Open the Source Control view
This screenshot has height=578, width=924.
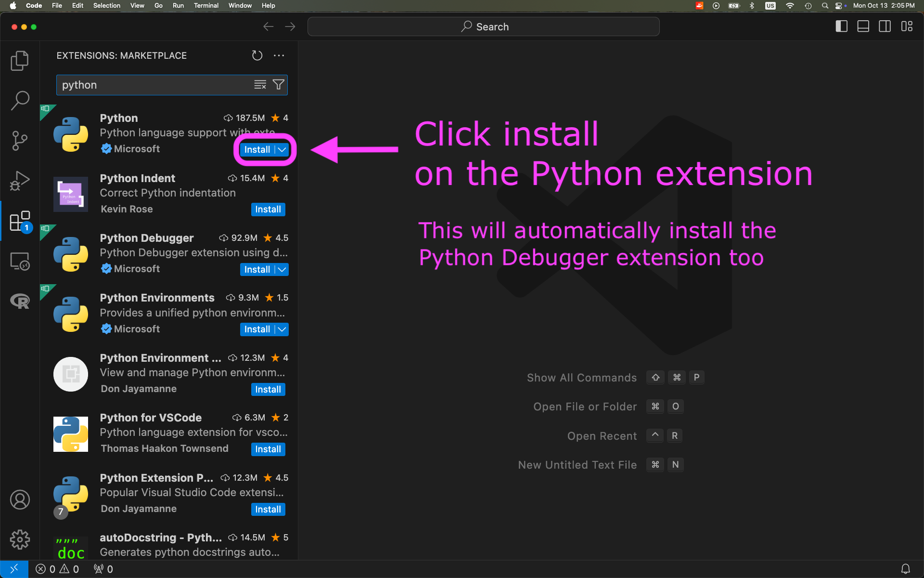[x=20, y=141]
